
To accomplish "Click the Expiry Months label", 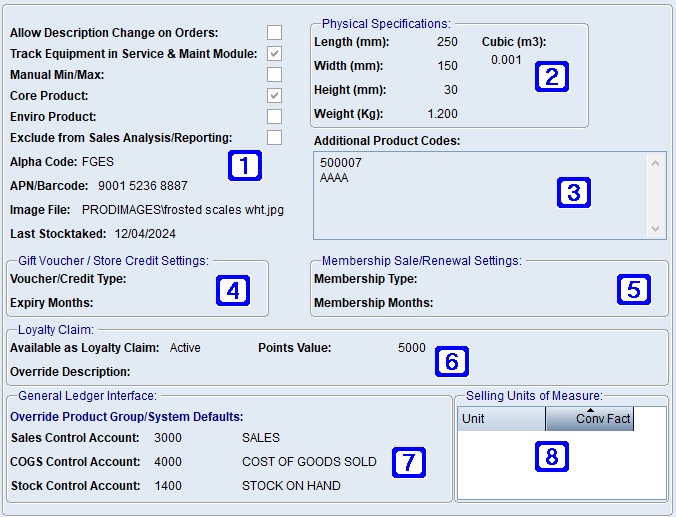I will (52, 303).
